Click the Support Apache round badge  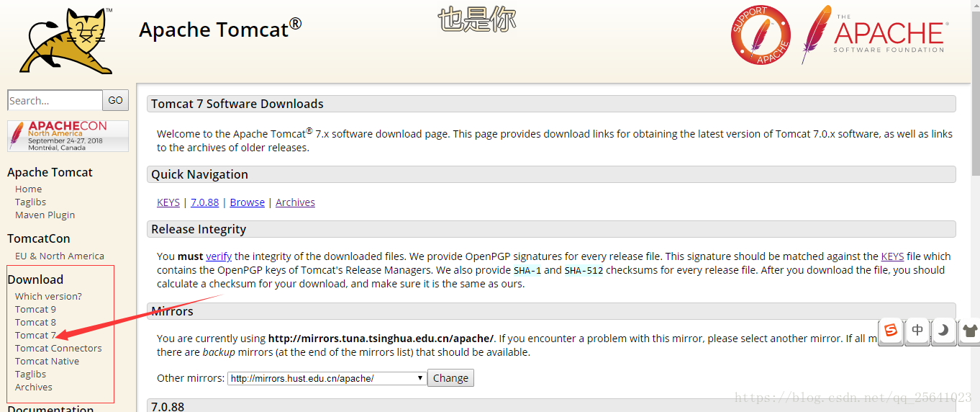761,35
